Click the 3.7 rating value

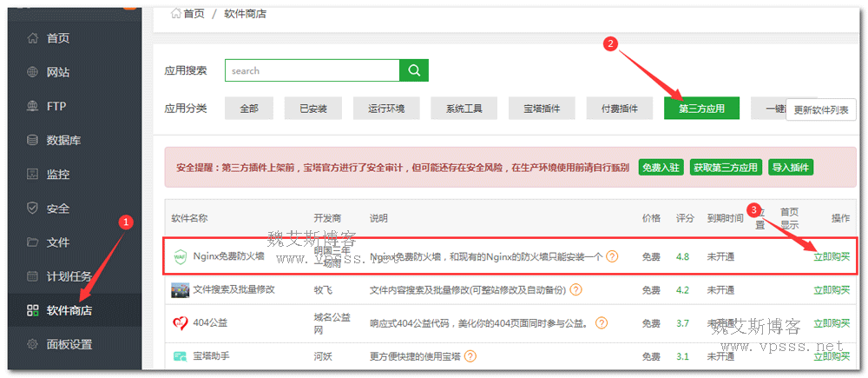[x=682, y=322]
